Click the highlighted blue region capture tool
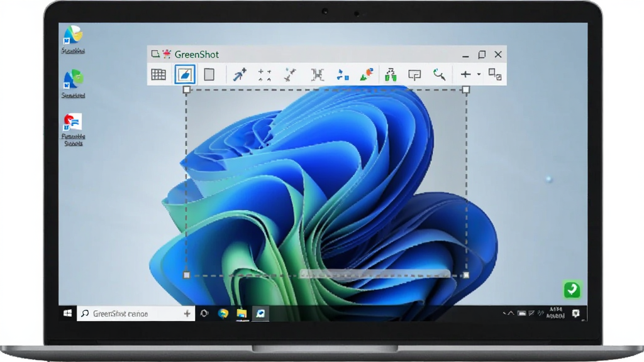The height and width of the screenshot is (362, 644). click(x=185, y=74)
